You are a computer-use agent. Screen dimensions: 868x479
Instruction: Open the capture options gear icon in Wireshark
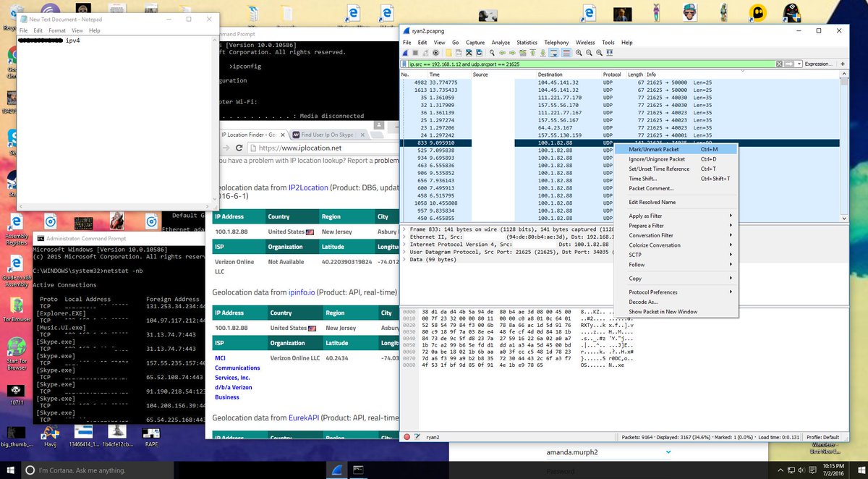tap(436, 53)
